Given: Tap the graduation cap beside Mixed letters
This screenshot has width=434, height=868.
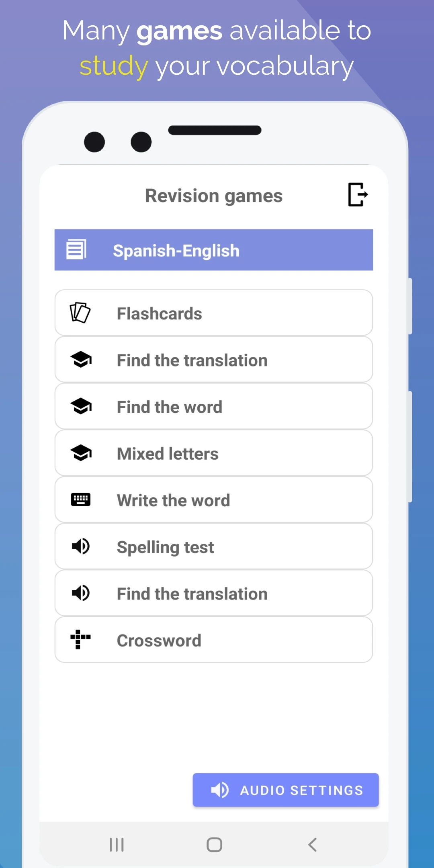Looking at the screenshot, I should [x=81, y=453].
